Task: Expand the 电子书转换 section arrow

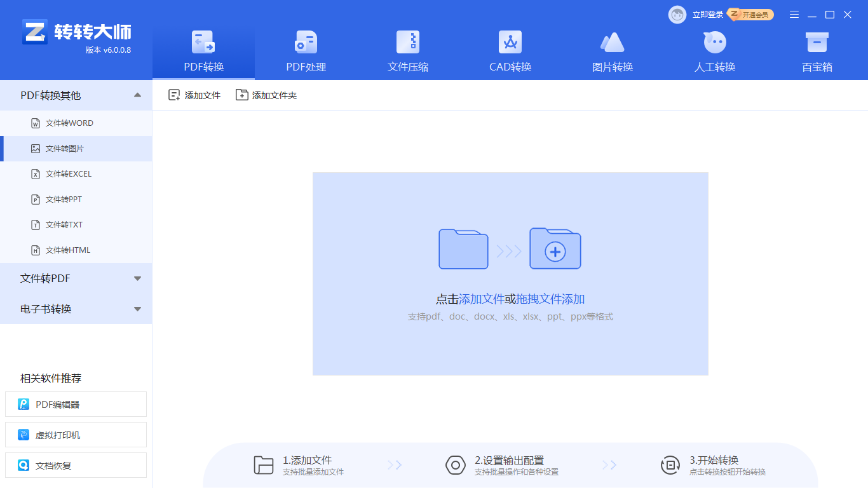Action: [137, 309]
